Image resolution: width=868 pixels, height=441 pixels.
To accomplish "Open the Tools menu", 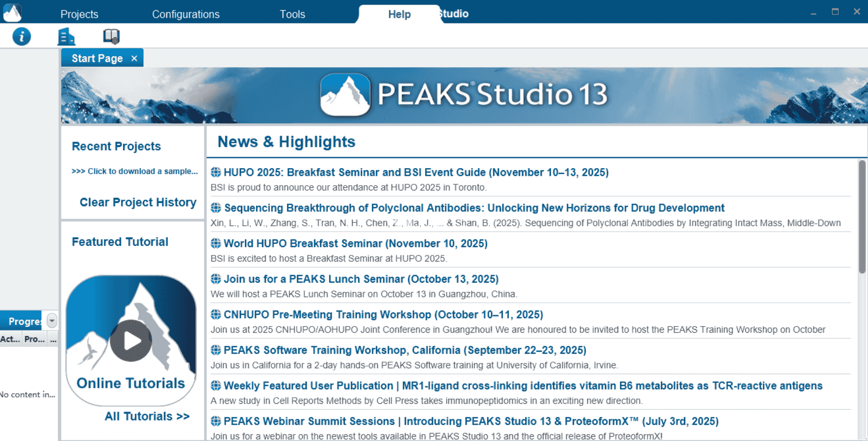I will coord(292,14).
